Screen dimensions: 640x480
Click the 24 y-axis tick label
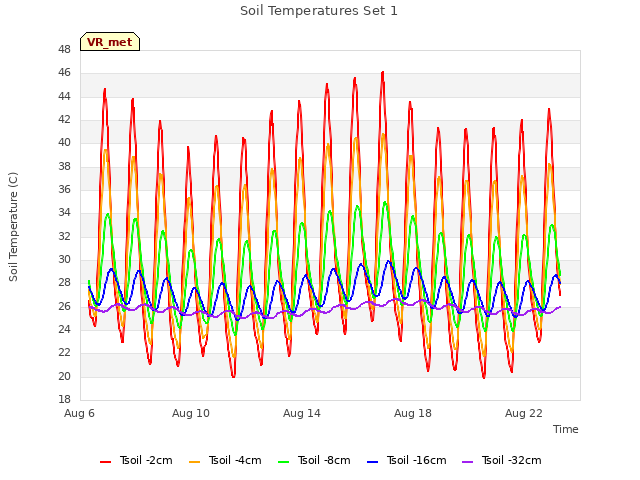(64, 329)
